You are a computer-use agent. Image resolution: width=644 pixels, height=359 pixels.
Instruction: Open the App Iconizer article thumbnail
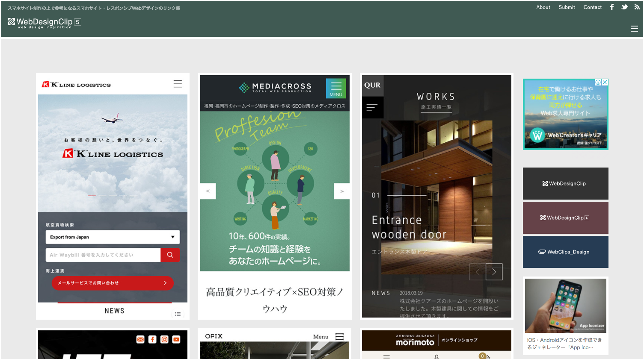(565, 306)
